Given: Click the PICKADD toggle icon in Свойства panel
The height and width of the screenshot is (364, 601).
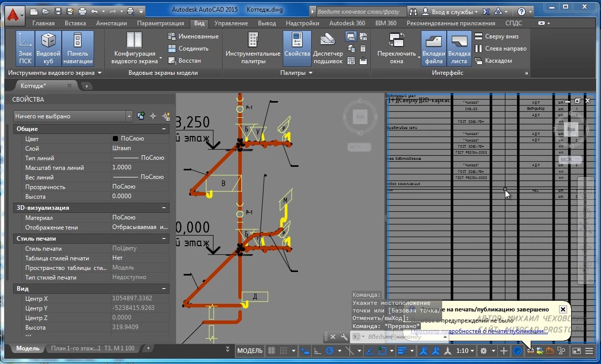Looking at the screenshot, I should click(141, 116).
